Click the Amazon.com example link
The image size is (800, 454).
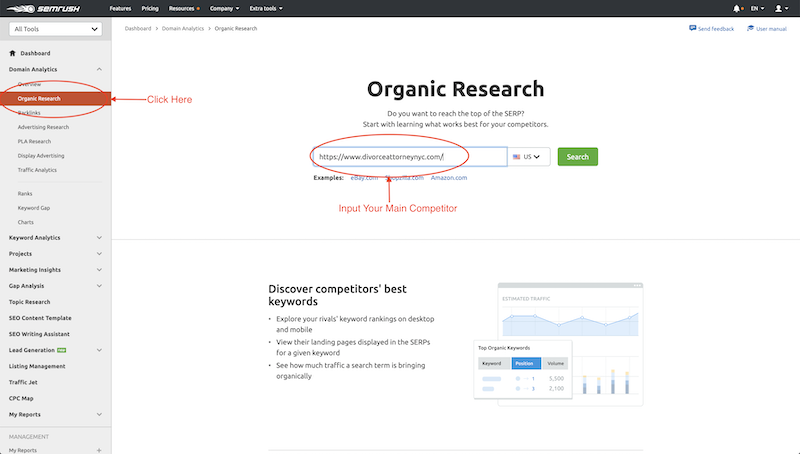pyautogui.click(x=448, y=178)
